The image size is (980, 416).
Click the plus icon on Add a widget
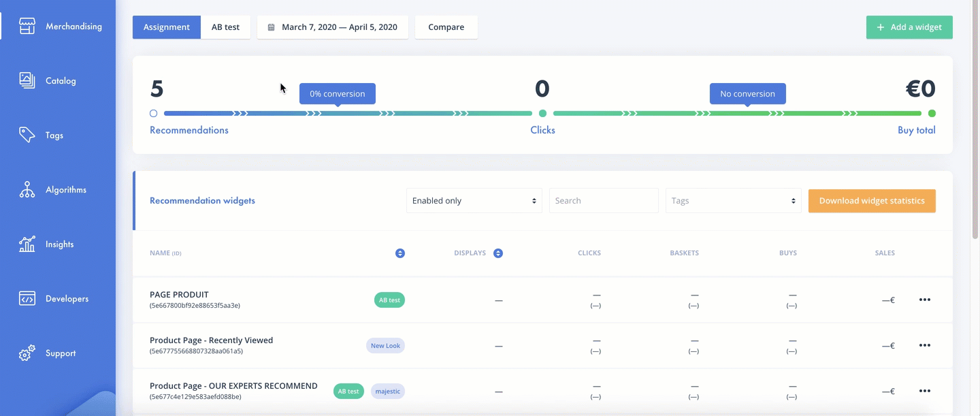[881, 27]
